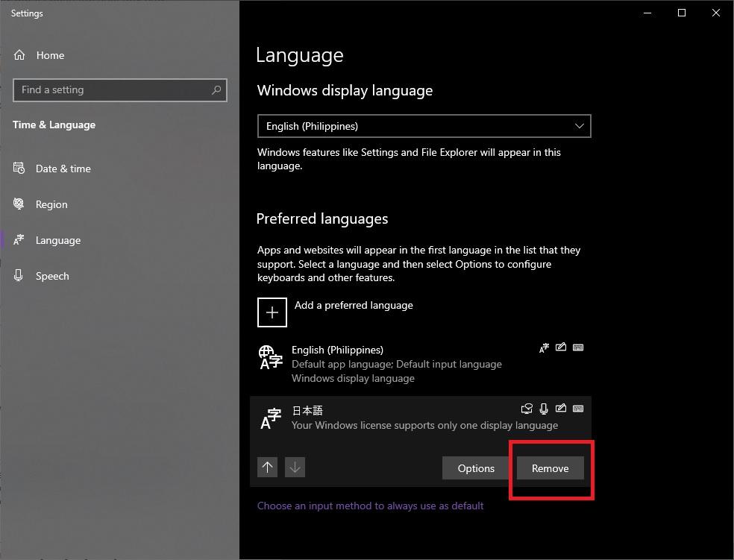The height and width of the screenshot is (560, 734).
Task: Close the Settings window
Action: [x=716, y=13]
